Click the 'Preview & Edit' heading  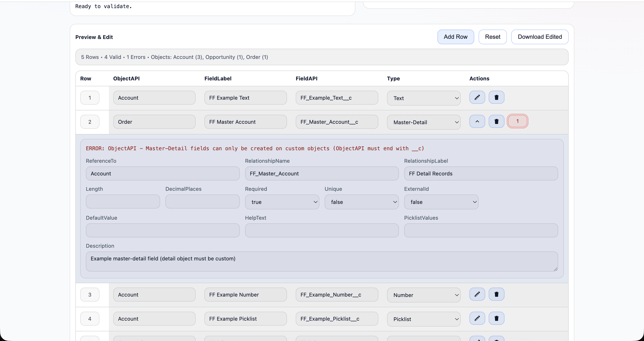click(x=94, y=37)
